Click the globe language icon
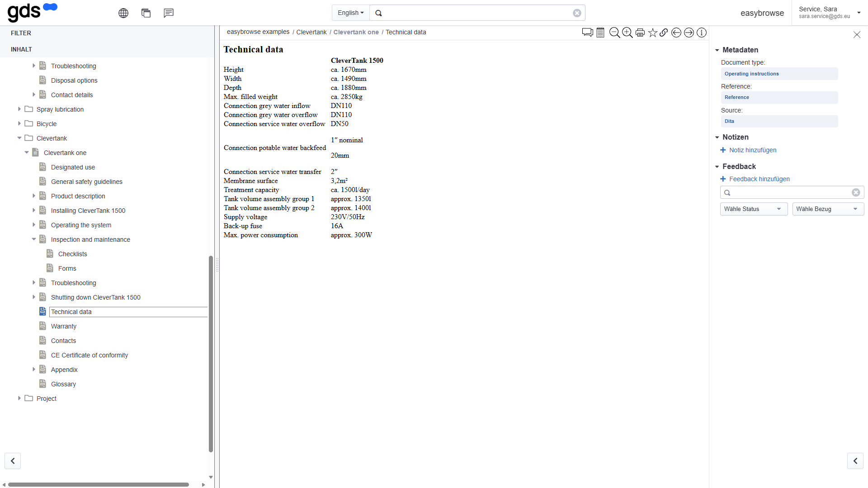The height and width of the screenshot is (488, 868). tap(123, 13)
